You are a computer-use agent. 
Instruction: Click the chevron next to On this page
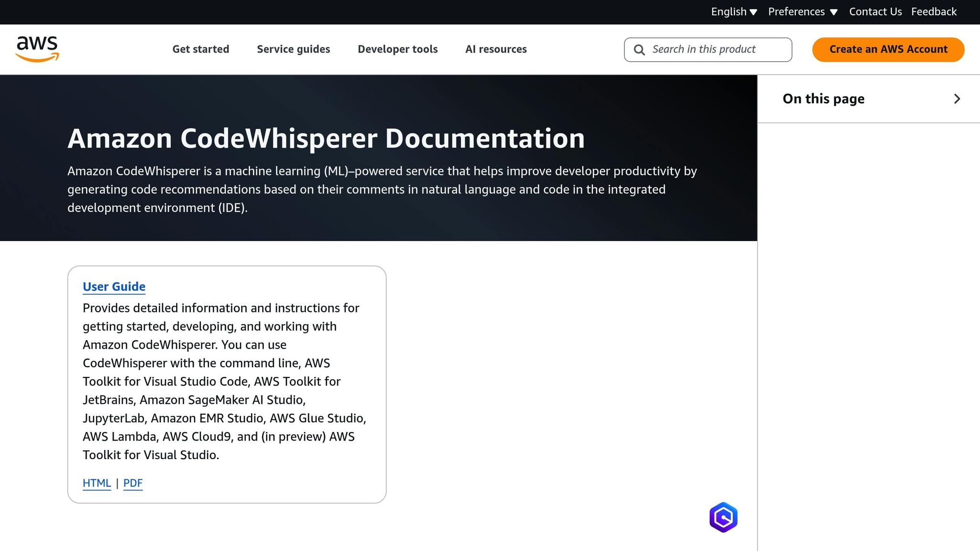(x=957, y=99)
